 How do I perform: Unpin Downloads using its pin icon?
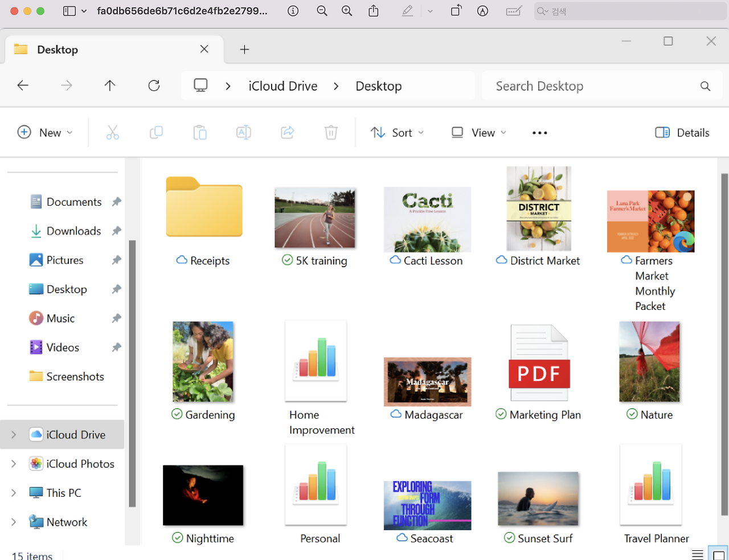[x=117, y=231]
